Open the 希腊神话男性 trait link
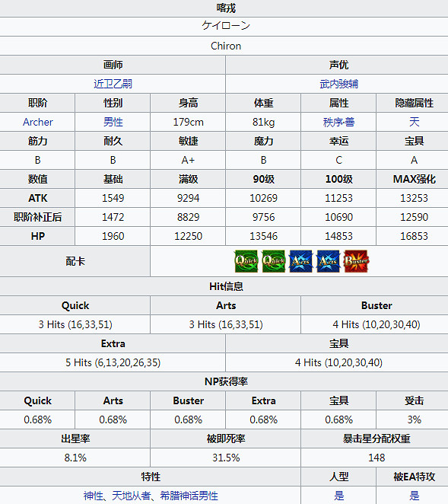448x504 pixels. [x=189, y=496]
